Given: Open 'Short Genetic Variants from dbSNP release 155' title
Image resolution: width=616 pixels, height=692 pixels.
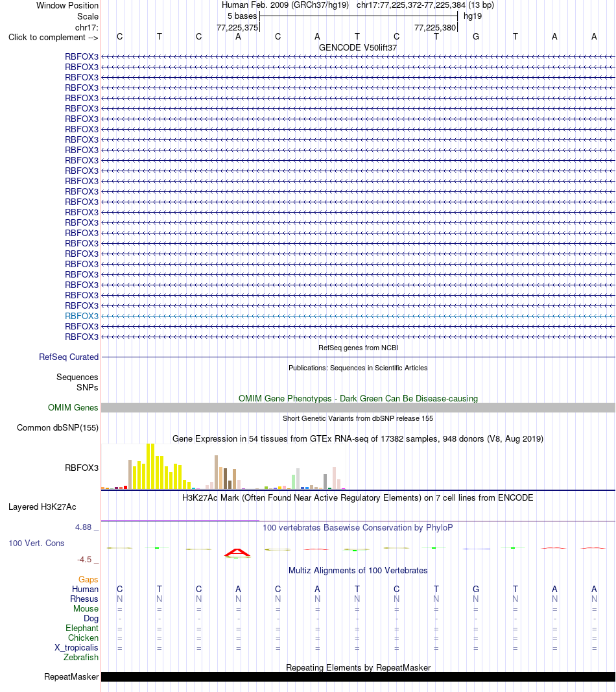Looking at the screenshot, I should click(x=358, y=418).
